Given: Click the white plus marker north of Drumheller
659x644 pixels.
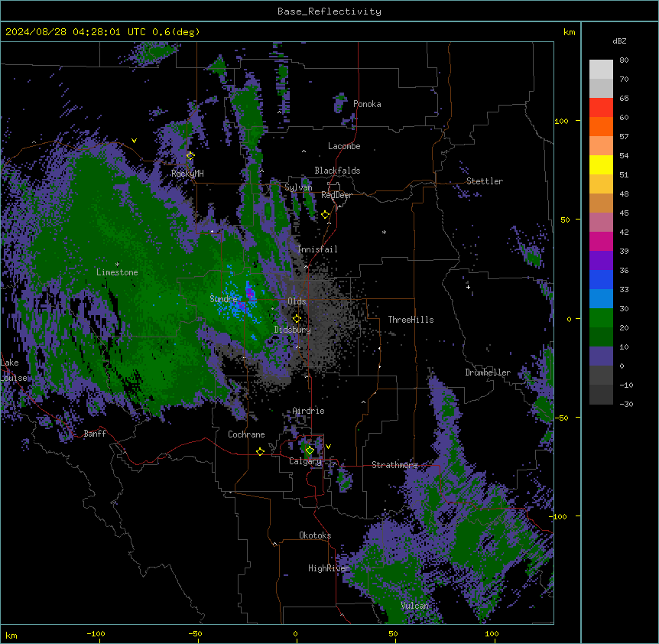Looking at the screenshot, I should tap(468, 287).
